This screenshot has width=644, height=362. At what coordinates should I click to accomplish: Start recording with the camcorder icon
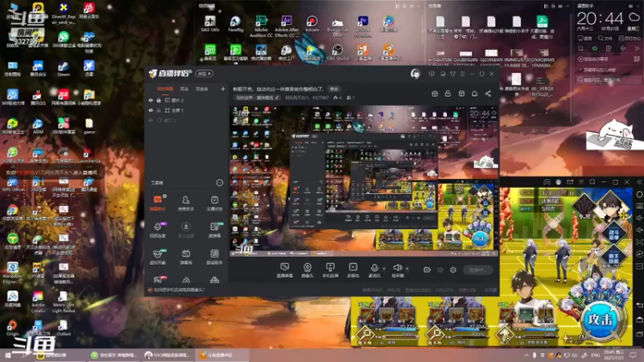pyautogui.click(x=427, y=269)
